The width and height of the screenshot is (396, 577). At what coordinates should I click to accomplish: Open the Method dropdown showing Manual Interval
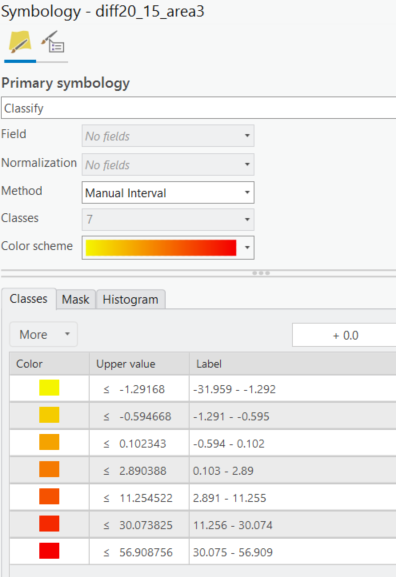click(x=168, y=192)
